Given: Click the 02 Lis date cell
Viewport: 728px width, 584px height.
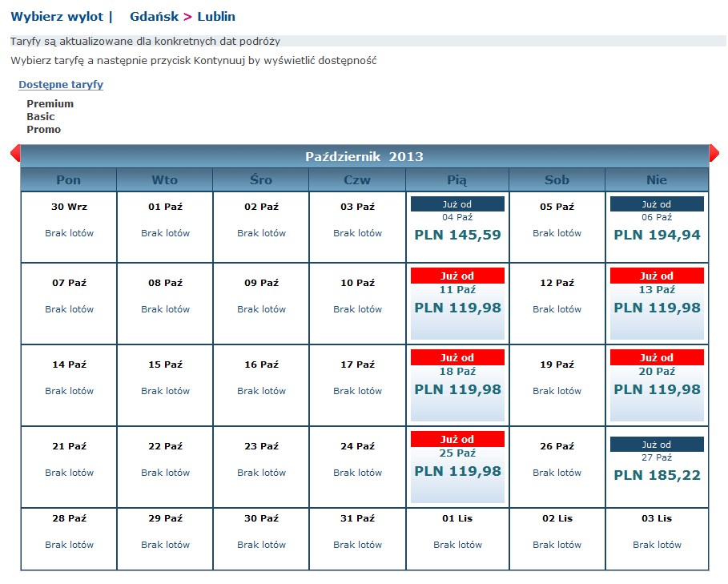Looking at the screenshot, I should pyautogui.click(x=557, y=539).
